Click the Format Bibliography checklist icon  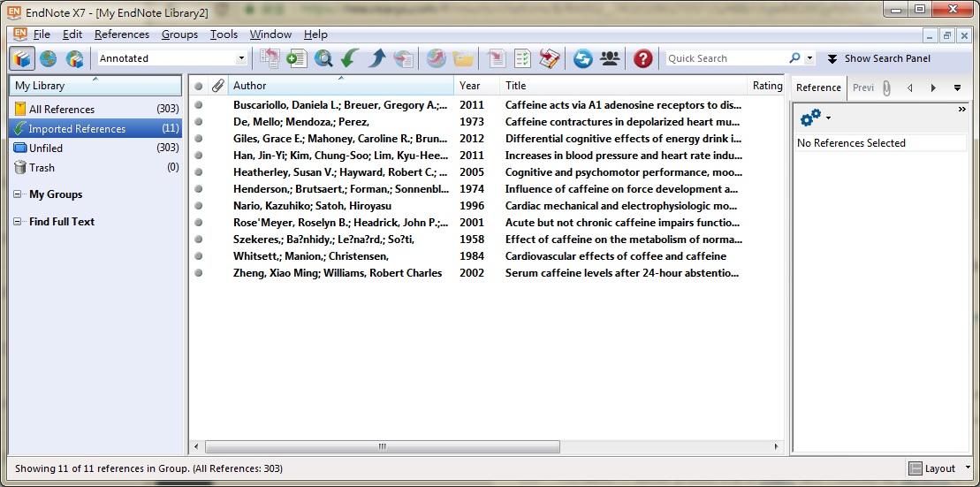(522, 58)
